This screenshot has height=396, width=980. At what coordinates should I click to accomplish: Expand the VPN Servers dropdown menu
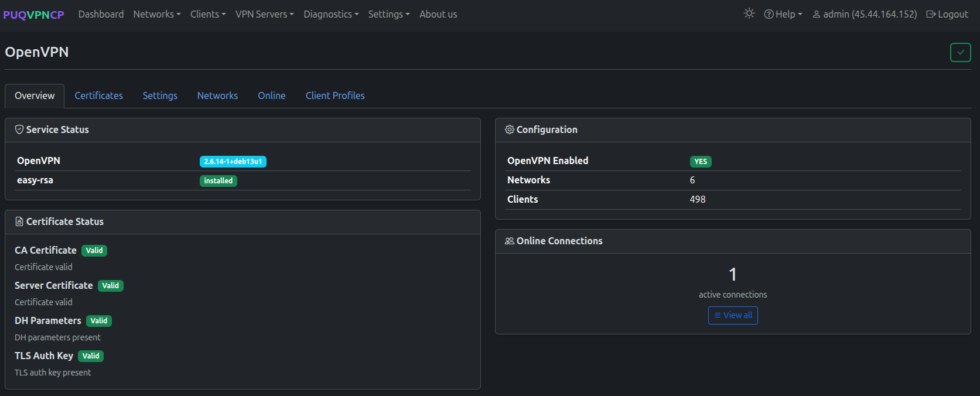265,14
